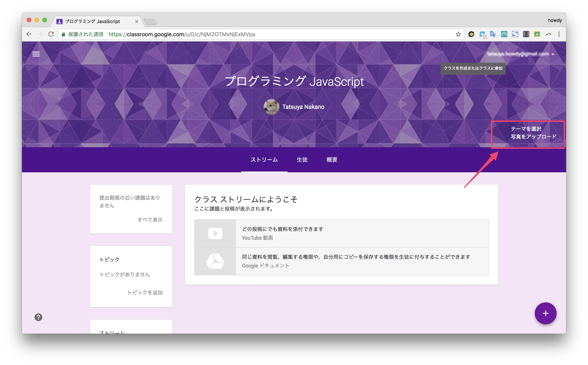588x365 pixels.
Task: Click the Tatsuya Nakano profile photo
Action: (271, 107)
